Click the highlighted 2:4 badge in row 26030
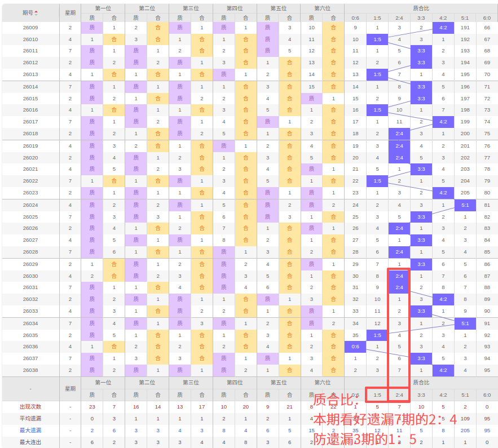This screenshot has width=498, height=448. point(399,276)
